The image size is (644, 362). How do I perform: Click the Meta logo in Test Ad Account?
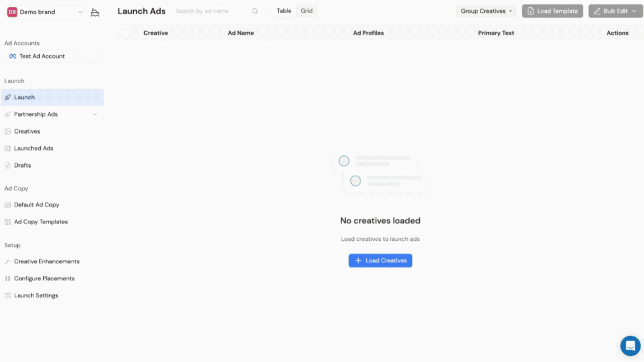point(13,56)
